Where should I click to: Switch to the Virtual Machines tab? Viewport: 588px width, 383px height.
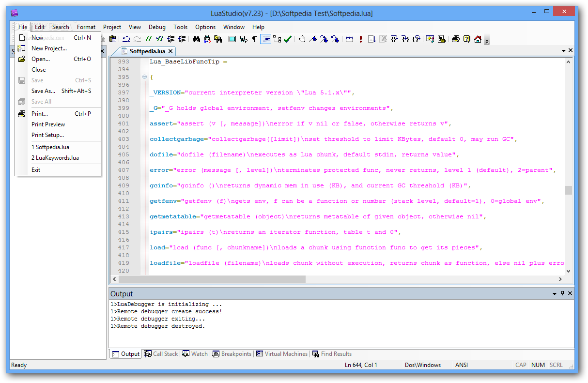[x=282, y=354]
